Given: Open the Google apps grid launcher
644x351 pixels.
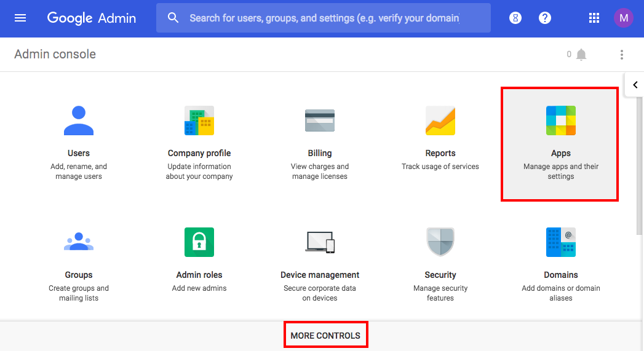Looking at the screenshot, I should point(594,18).
